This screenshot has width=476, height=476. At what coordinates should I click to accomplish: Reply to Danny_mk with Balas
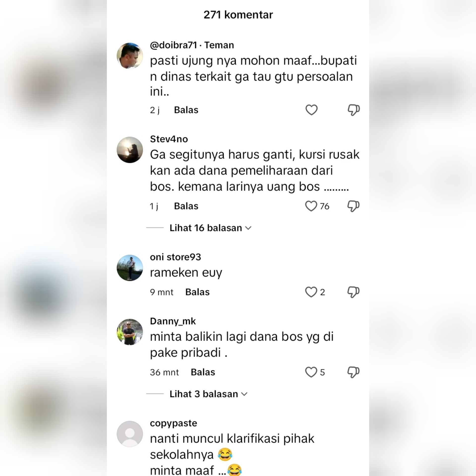[203, 372]
